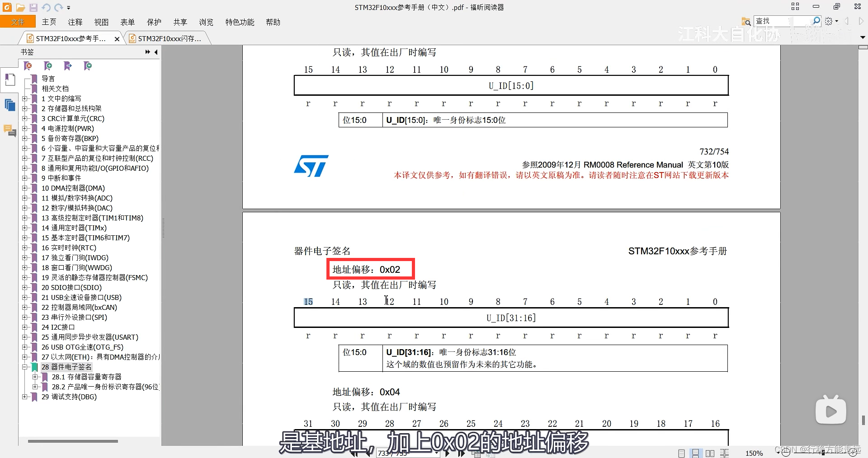The image size is (868, 458).
Task: Expand the 11 模拟/数字转换(ADC) bookmark
Action: [x=25, y=198]
